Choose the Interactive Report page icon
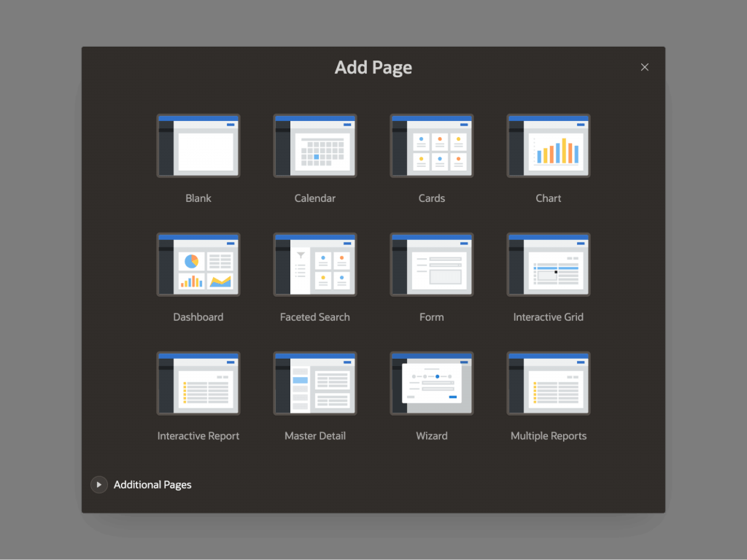Image resolution: width=747 pixels, height=560 pixels. click(198, 384)
